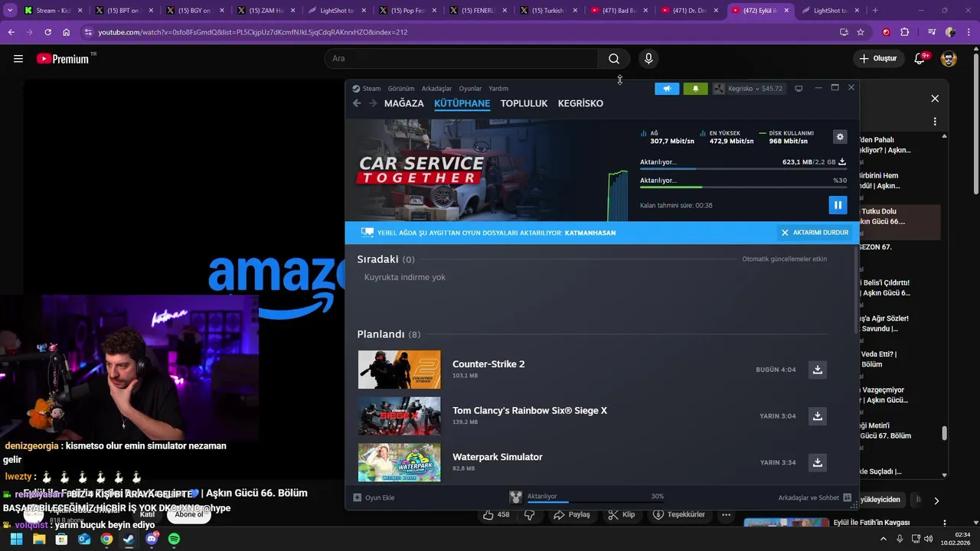Open a new Chrome tab
Image resolution: width=980 pixels, height=551 pixels.
point(875,11)
